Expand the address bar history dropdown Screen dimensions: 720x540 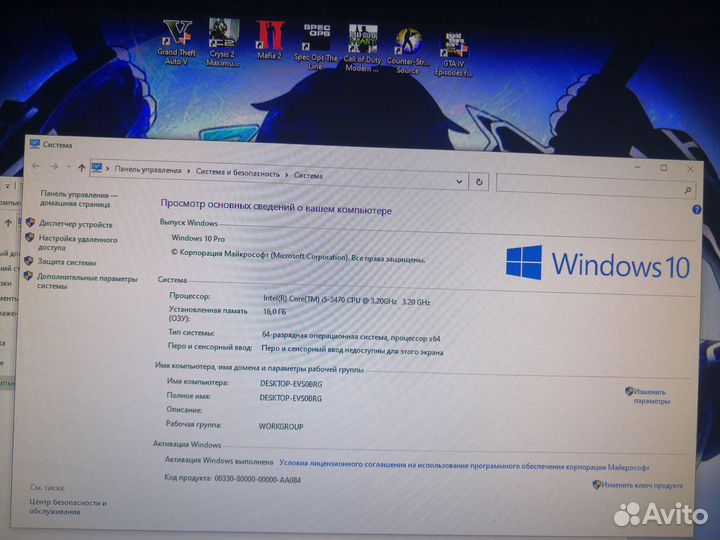pyautogui.click(x=459, y=181)
